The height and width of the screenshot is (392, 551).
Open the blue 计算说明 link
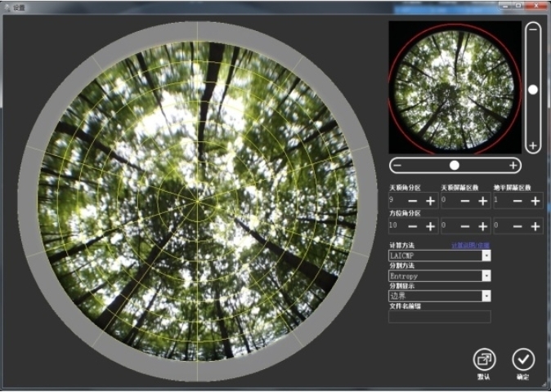tap(471, 245)
